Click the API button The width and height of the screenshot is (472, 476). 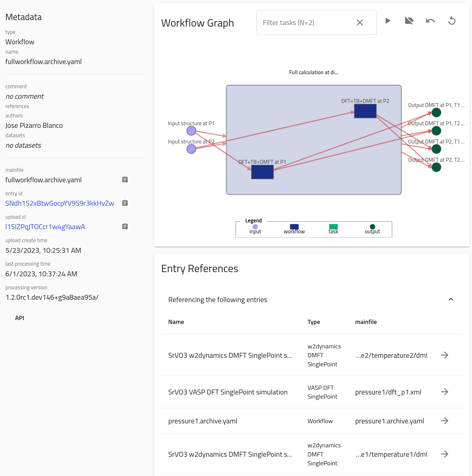[x=20, y=318]
